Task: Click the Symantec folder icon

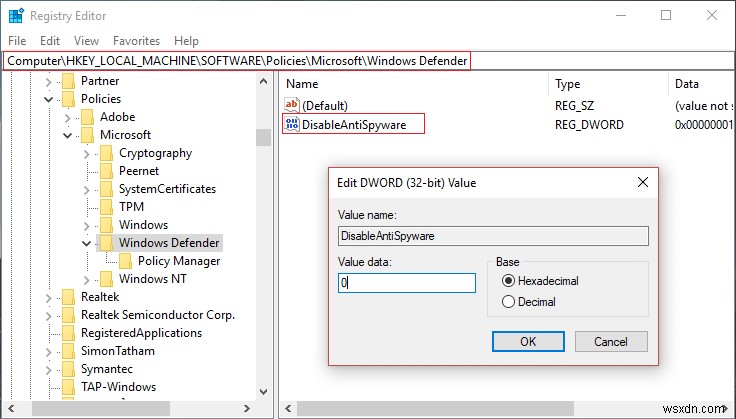Action: pos(68,369)
